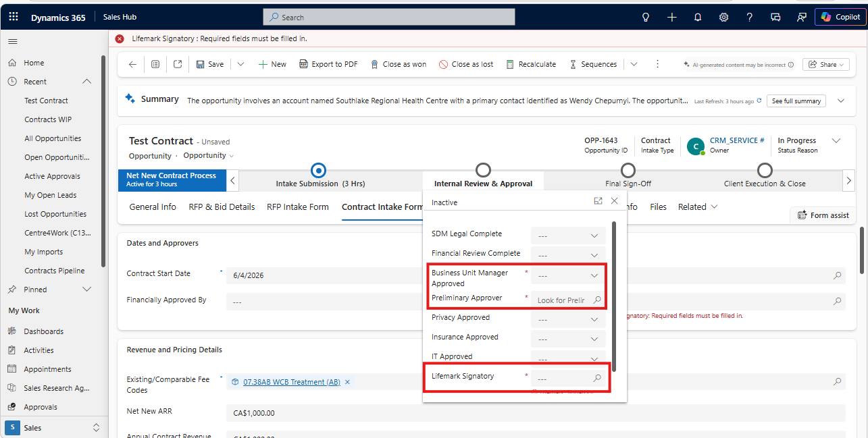Close the Internal Review & Approval flyout

tap(614, 201)
